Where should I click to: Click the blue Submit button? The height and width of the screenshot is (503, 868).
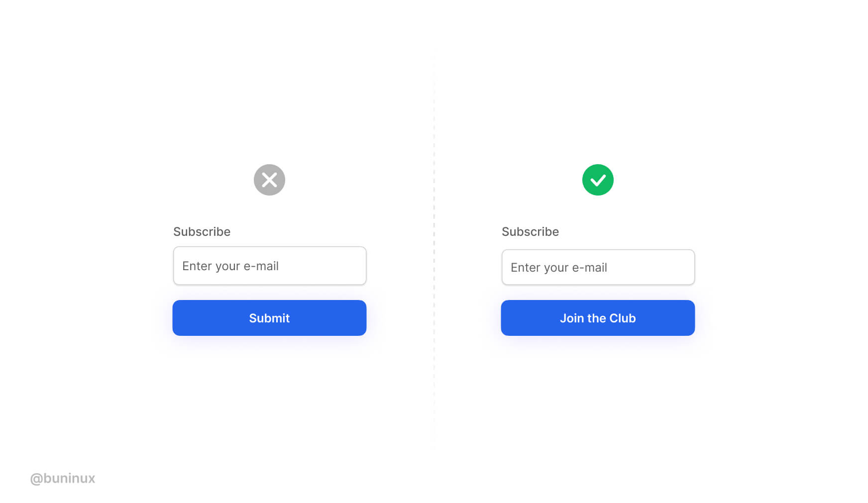(x=269, y=318)
